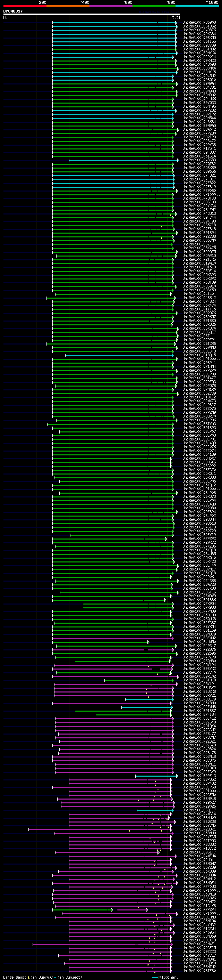Select the UniRef100_O22080 label
This screenshot has height=980, width=222.
coord(199,508)
